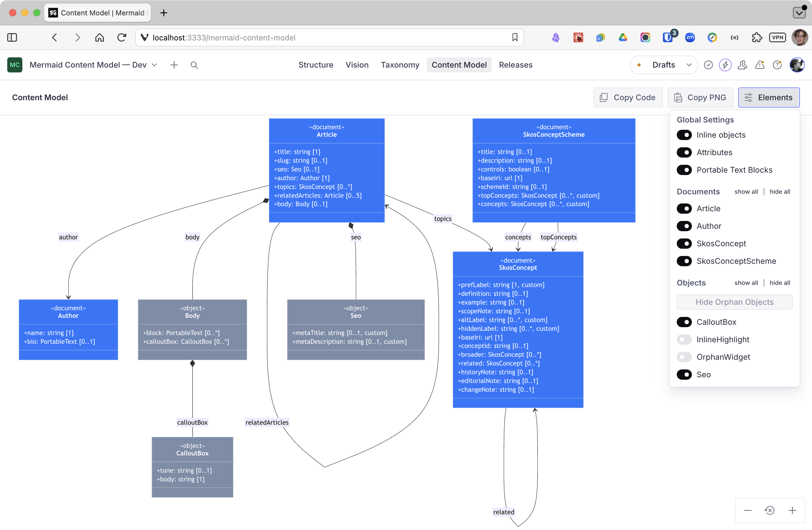The height and width of the screenshot is (530, 812).
Task: Hide the Author document toggle
Action: point(684,226)
